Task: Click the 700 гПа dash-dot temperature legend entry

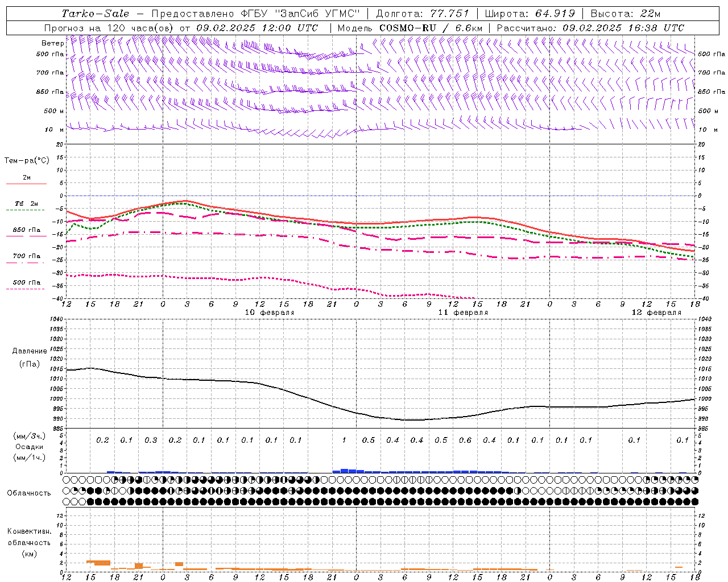Action: pos(27,256)
